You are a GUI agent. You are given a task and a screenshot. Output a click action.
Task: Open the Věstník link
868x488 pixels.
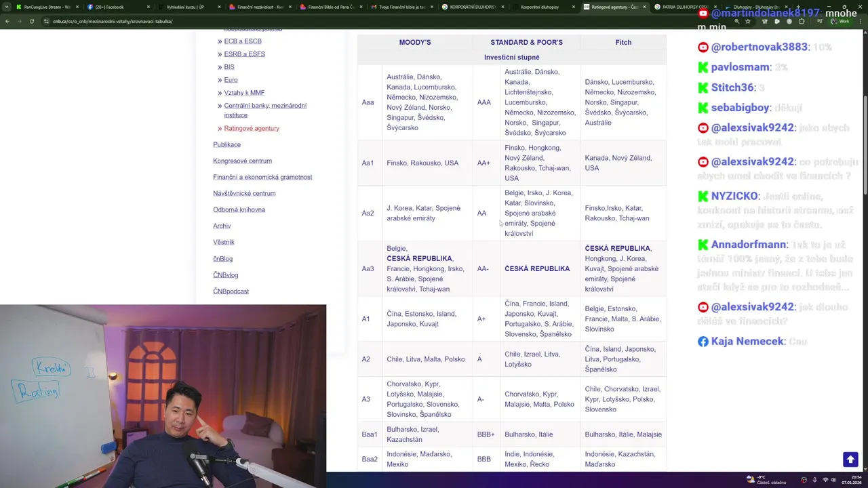(224, 242)
